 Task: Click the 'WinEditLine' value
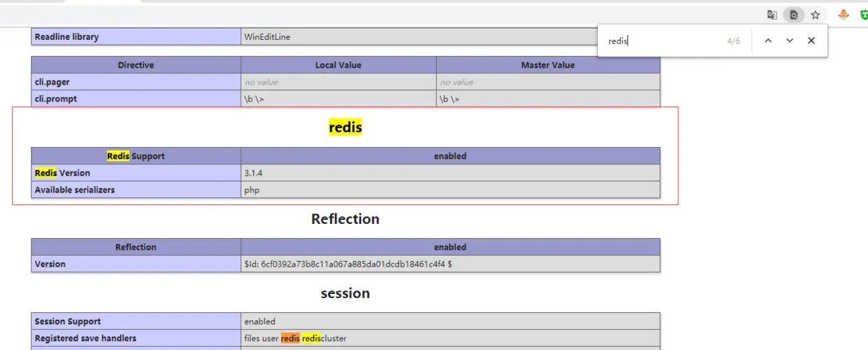pos(267,37)
